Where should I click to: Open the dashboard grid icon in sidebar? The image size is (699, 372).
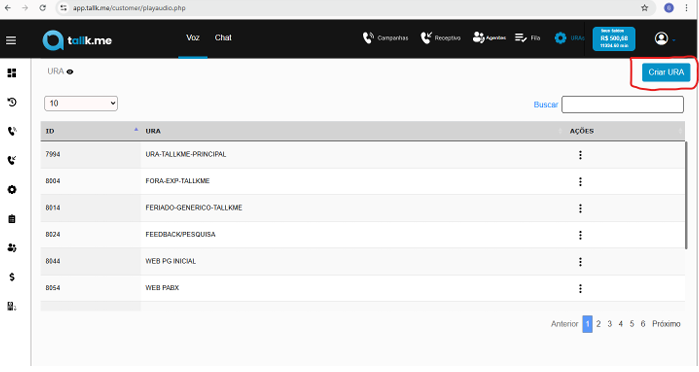point(12,73)
